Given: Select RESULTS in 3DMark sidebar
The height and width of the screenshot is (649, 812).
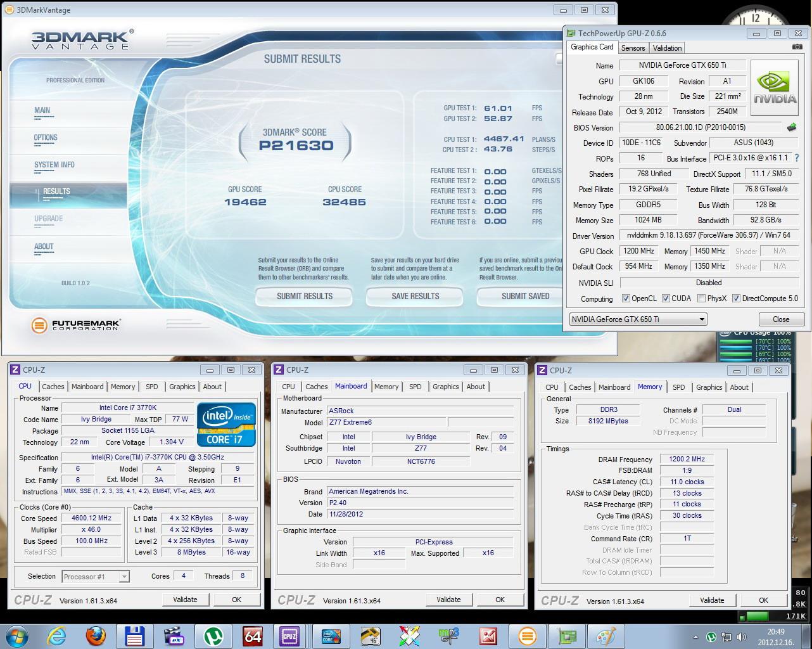Looking at the screenshot, I should (x=56, y=191).
